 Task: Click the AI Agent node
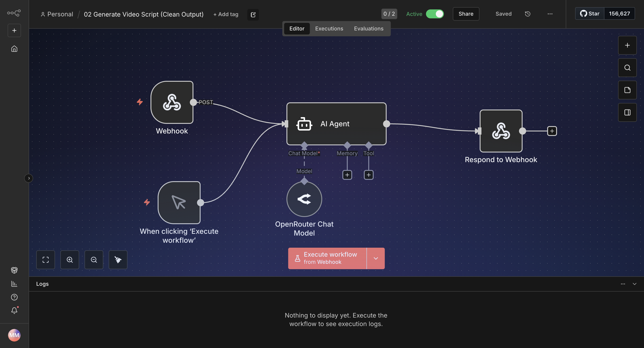336,124
